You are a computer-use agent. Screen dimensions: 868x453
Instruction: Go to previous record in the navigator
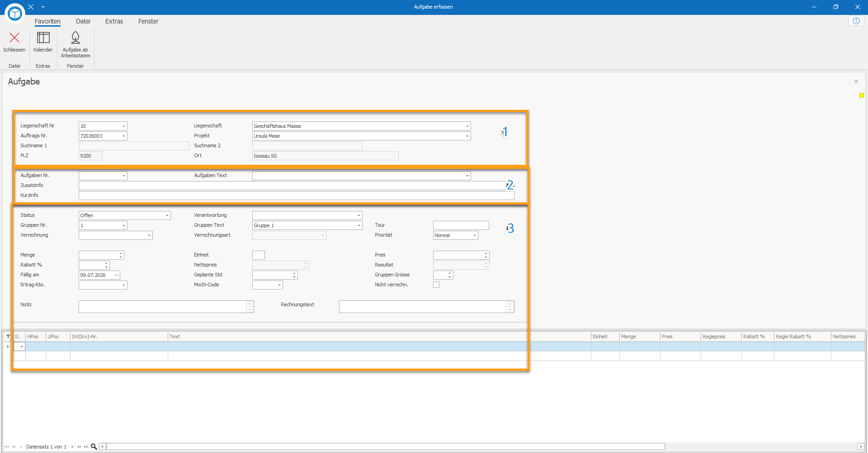[21, 447]
